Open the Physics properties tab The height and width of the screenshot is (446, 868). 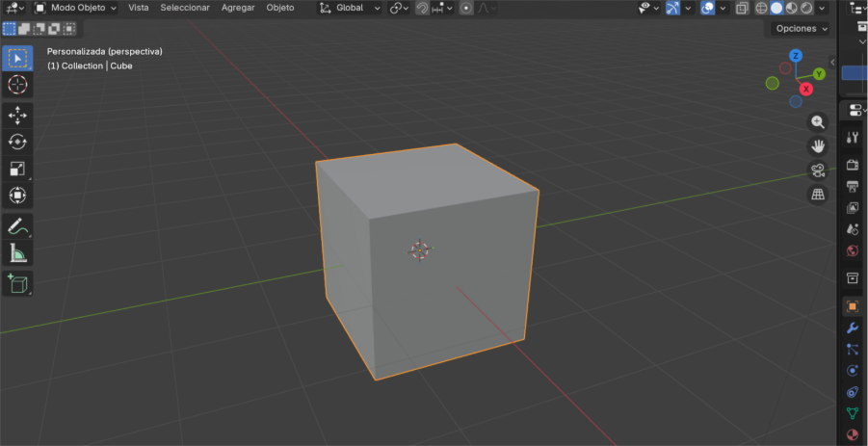coord(853,370)
